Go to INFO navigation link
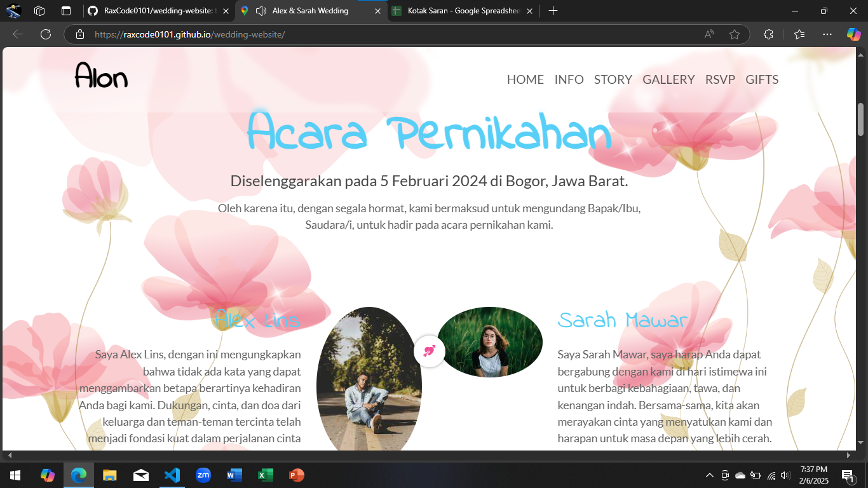Screen dimensions: 868x488 569,79
